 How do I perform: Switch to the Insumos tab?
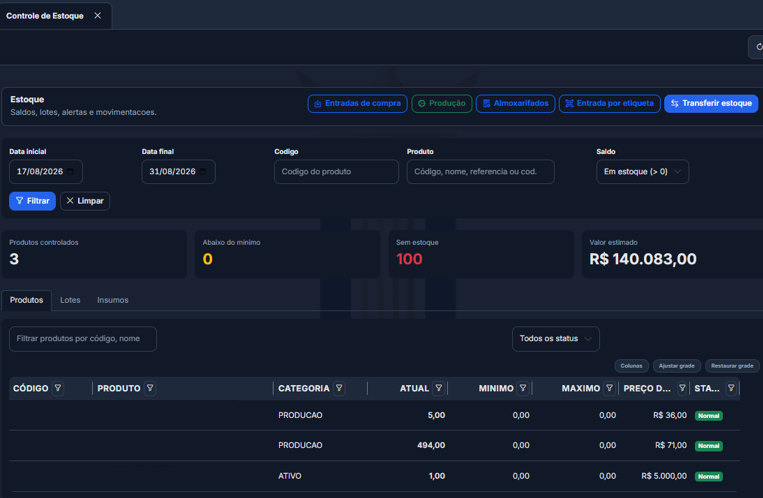point(112,300)
